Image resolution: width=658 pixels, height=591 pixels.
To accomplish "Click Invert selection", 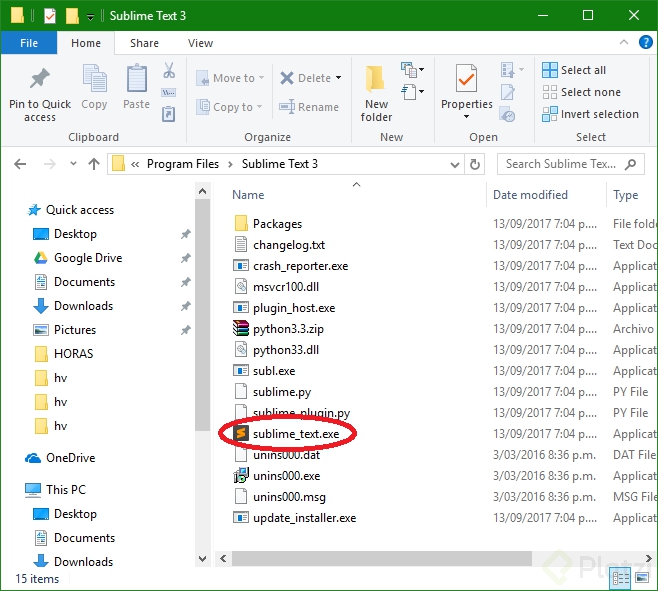I will point(590,114).
